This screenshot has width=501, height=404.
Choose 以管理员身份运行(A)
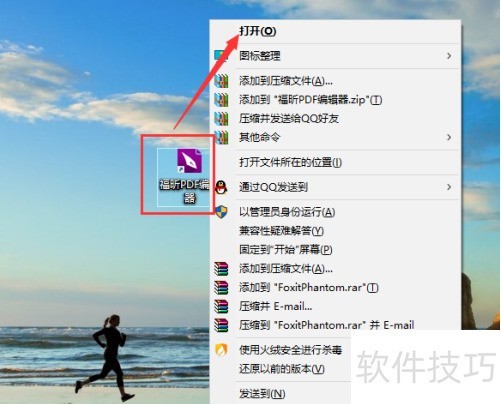point(287,212)
